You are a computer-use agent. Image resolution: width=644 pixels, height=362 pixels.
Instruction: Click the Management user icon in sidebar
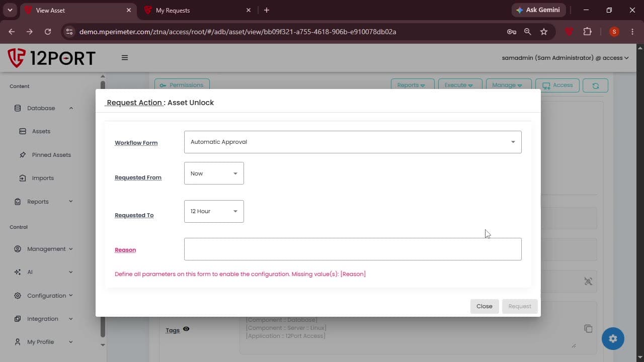tap(18, 249)
